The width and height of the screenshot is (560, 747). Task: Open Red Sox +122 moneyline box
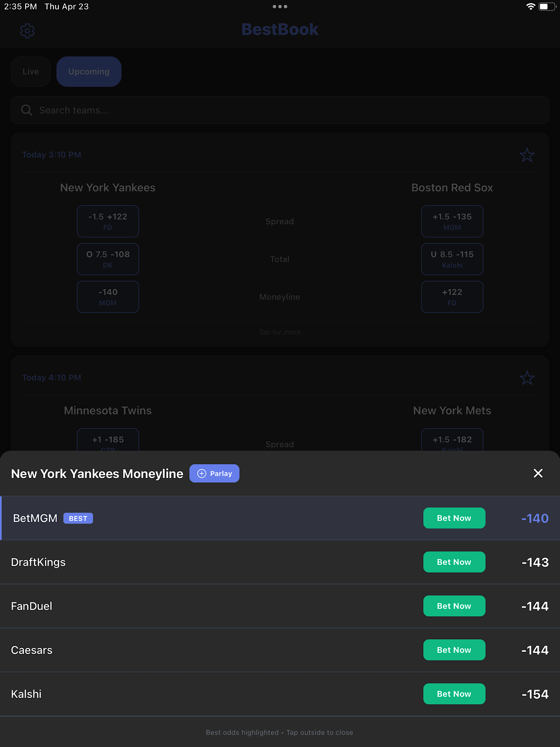pyautogui.click(x=452, y=297)
